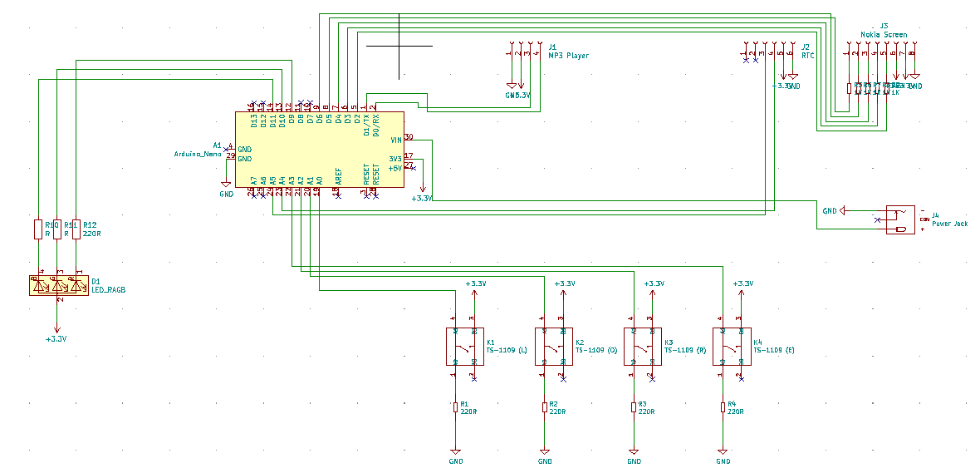Click the R1 resistor below switch K1
The width and height of the screenshot is (980, 468).
click(x=455, y=406)
